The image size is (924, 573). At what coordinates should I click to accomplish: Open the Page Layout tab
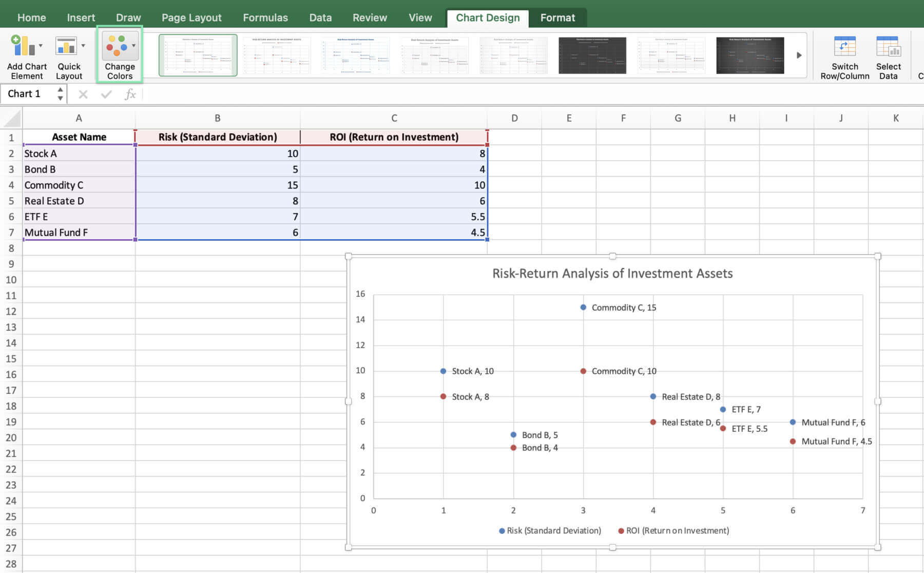coord(191,17)
